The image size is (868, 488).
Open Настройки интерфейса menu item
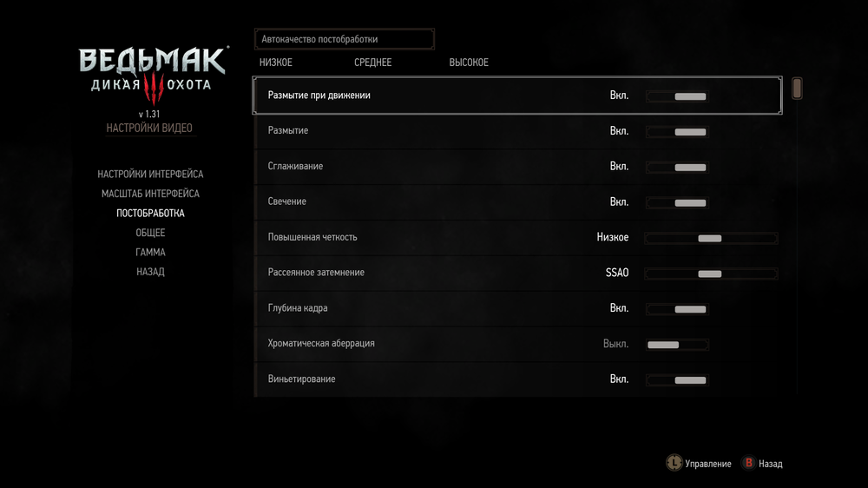[x=150, y=174]
